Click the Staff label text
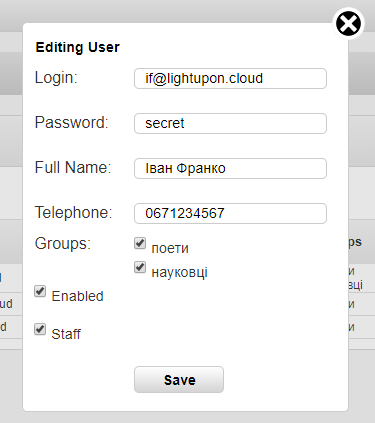 click(66, 334)
